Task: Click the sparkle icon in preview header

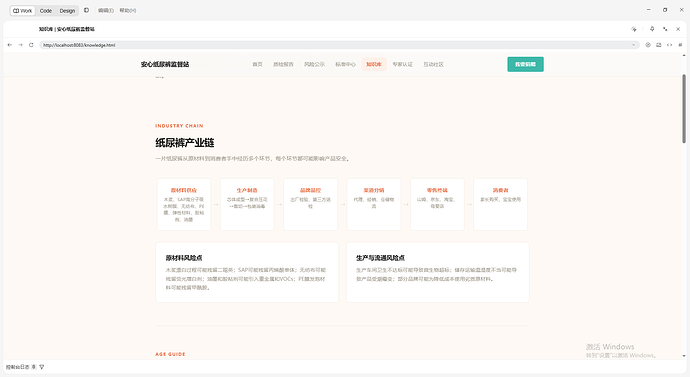Action: pyautogui.click(x=634, y=29)
